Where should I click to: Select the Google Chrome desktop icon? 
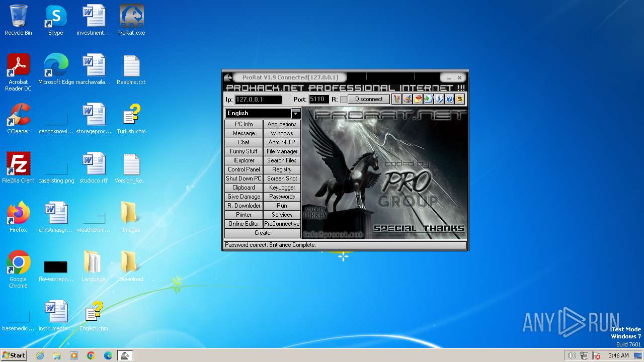(18, 270)
